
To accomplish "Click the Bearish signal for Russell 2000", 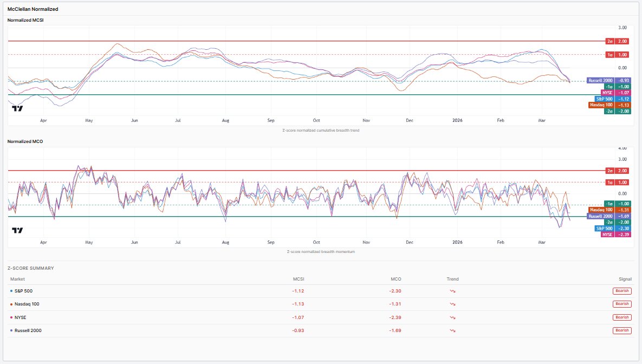I will coord(621,330).
